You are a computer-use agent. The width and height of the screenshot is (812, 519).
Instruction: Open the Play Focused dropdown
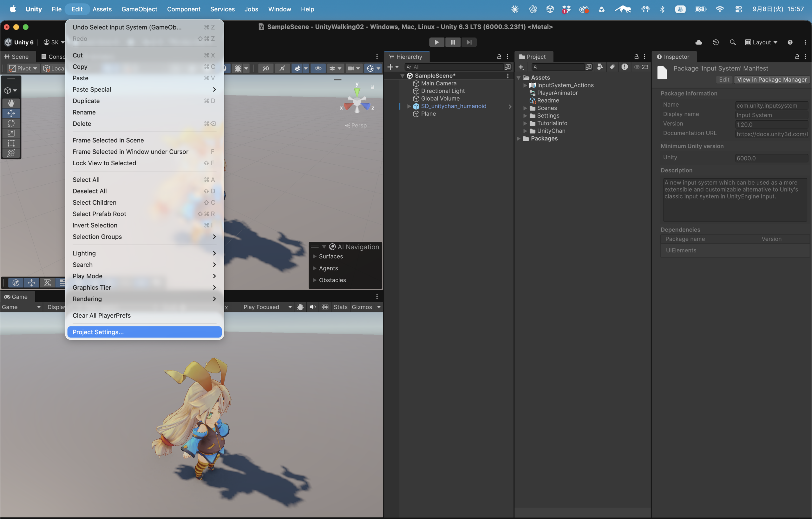point(267,307)
